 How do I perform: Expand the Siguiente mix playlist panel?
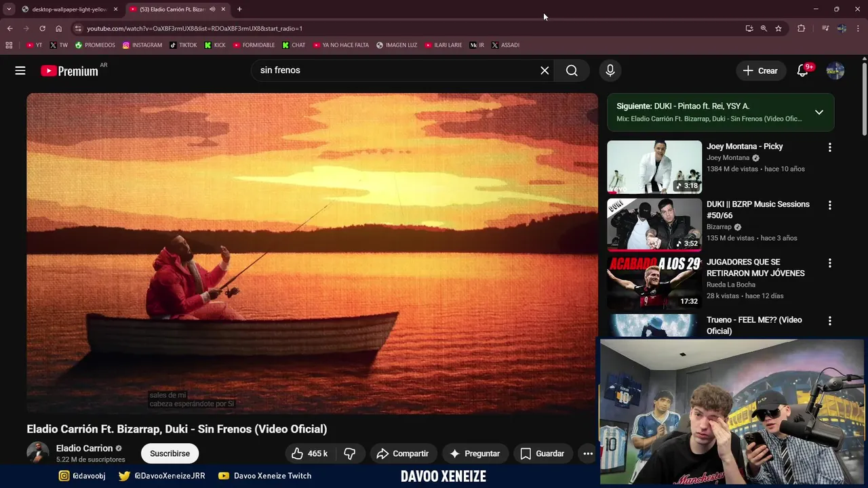pos(819,113)
